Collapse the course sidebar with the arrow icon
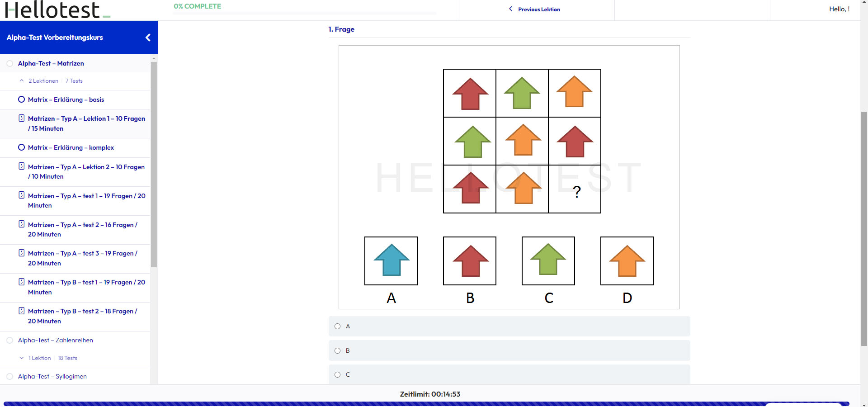Image resolution: width=868 pixels, height=407 pixels. pos(148,38)
